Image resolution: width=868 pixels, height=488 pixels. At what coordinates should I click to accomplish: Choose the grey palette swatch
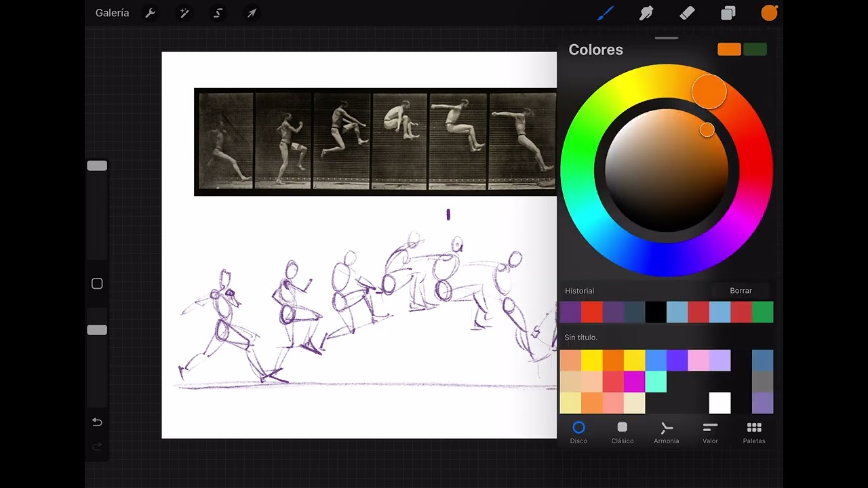tap(762, 382)
